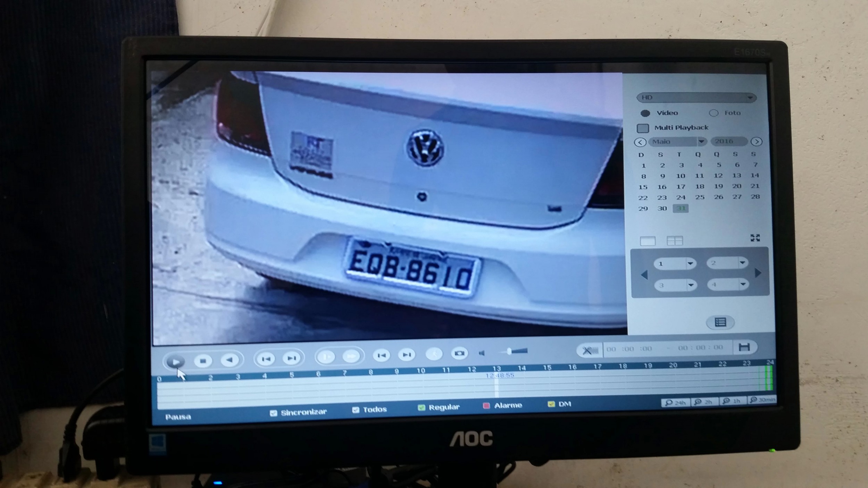Switch to single-window layout
The height and width of the screenshot is (488, 868).
[x=648, y=241]
